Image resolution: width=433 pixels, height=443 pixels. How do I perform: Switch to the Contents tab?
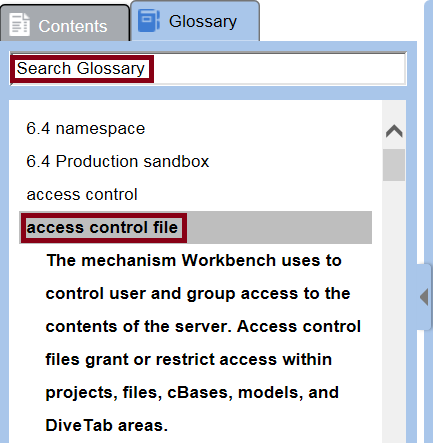tap(64, 23)
